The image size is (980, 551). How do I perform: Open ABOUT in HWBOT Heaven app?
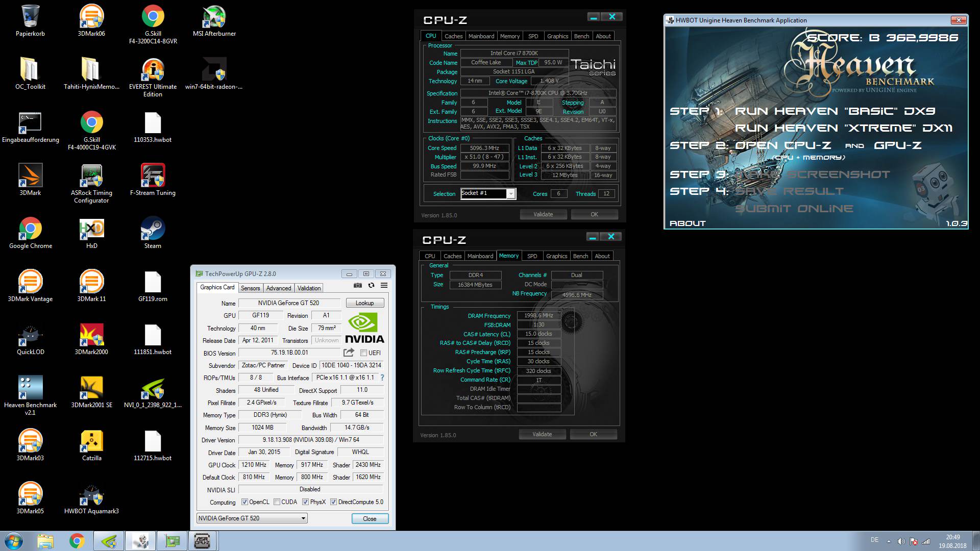688,223
